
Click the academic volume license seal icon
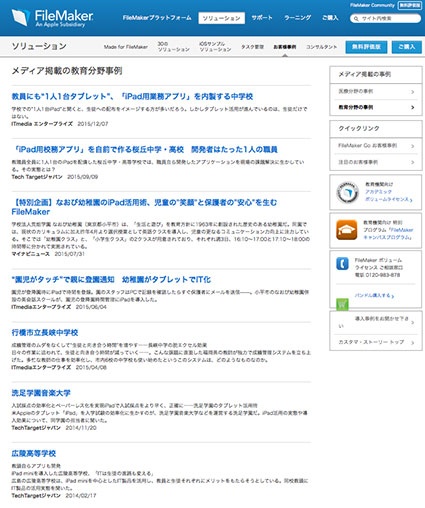click(x=347, y=192)
